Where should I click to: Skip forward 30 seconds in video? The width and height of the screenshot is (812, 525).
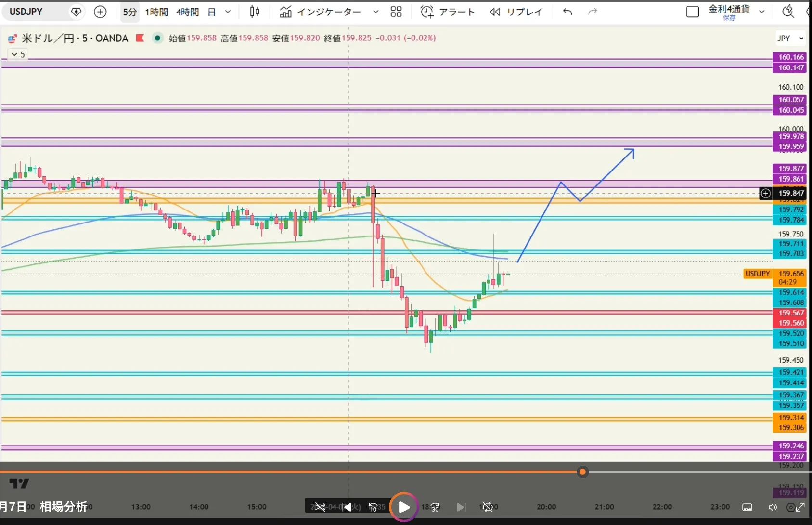click(435, 507)
